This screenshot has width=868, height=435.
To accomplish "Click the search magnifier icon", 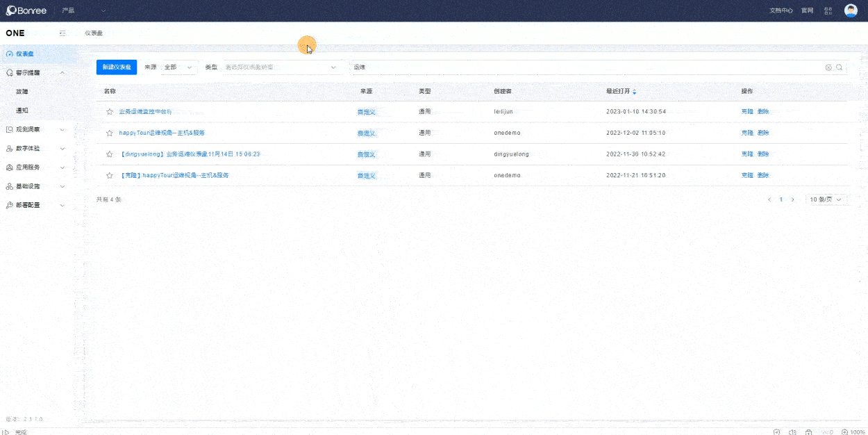I will 840,67.
